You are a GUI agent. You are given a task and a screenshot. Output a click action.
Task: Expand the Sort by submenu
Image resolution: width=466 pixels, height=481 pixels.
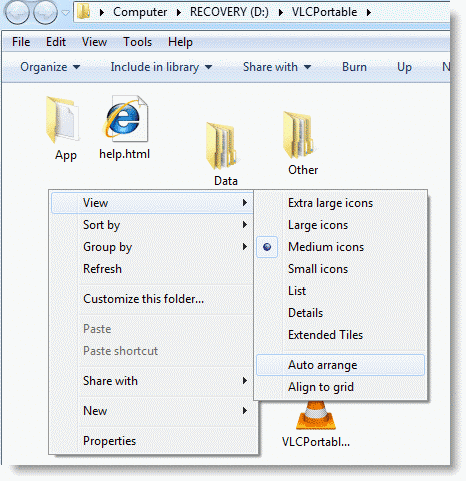152,225
